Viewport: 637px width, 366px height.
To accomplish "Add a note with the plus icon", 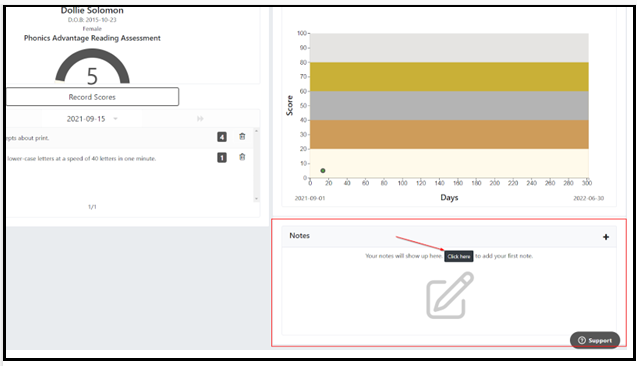I will (606, 237).
